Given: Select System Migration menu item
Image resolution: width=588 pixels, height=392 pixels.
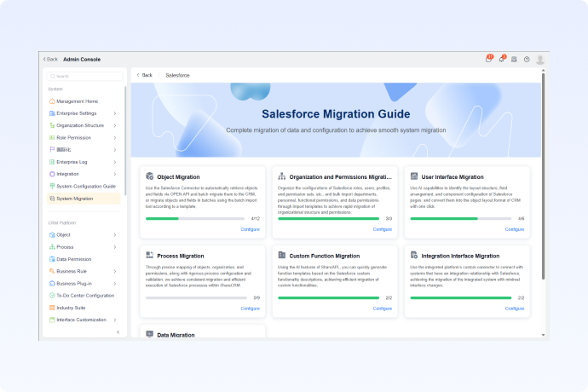Looking at the screenshot, I should [x=84, y=199].
